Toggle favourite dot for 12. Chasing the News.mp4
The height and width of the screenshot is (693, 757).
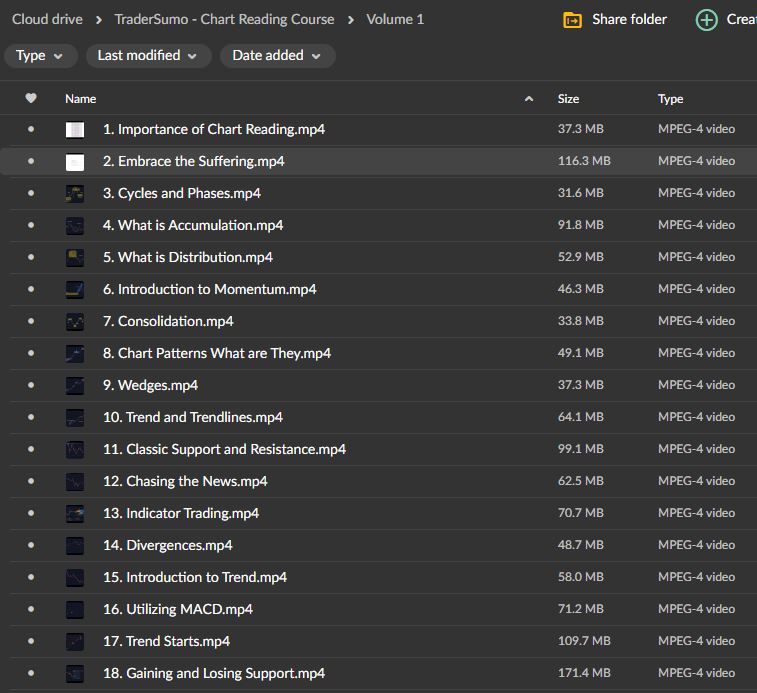point(31,481)
